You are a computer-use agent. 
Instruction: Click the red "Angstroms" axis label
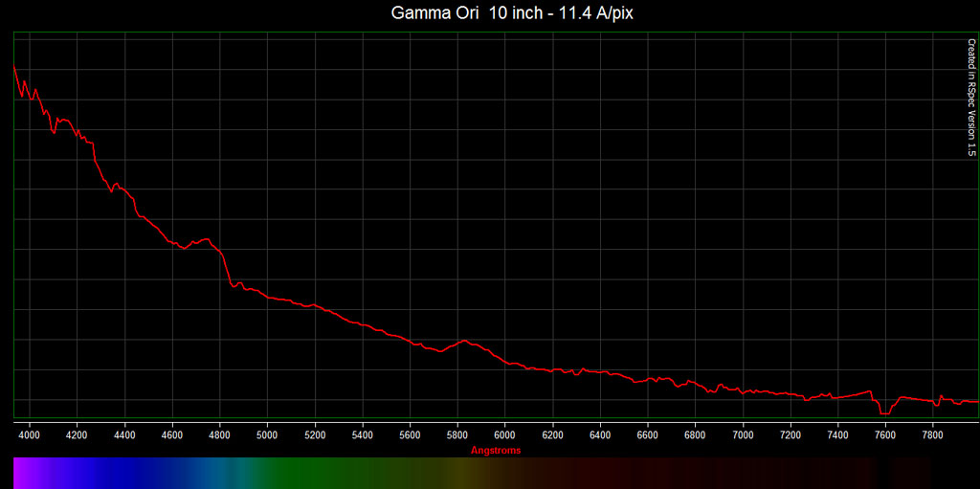[496, 450]
